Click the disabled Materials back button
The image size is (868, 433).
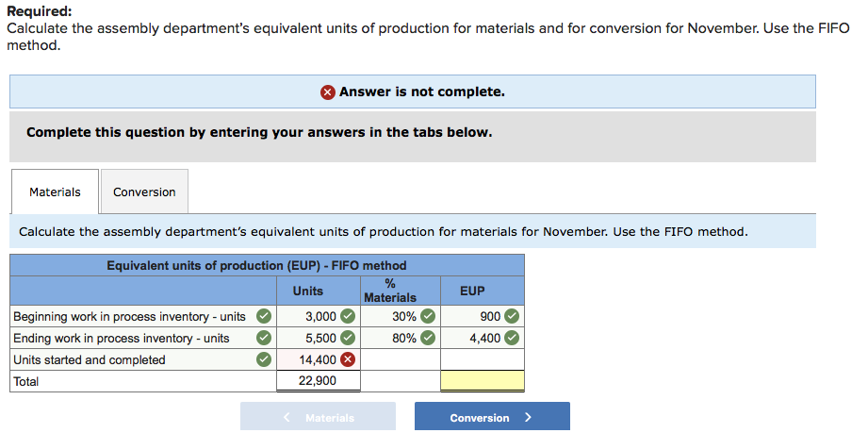tap(318, 418)
